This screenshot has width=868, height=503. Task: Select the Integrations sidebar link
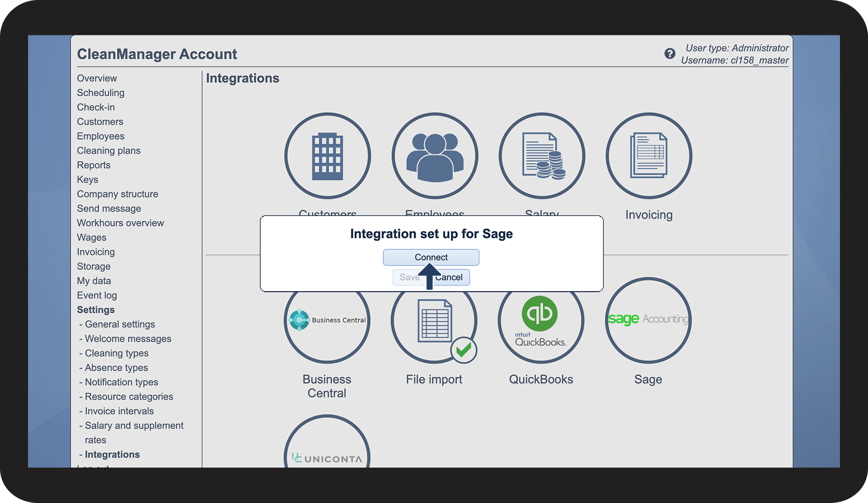click(x=112, y=454)
